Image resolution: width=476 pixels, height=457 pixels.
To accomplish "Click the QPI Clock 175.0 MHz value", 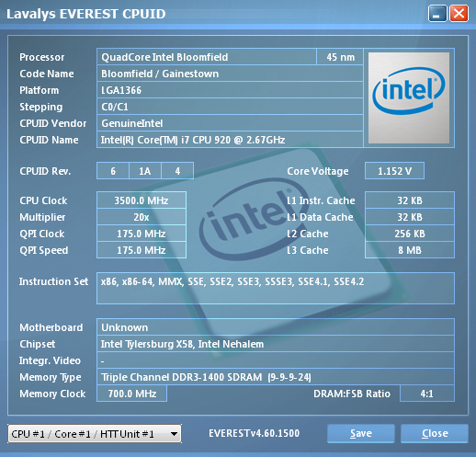I will (x=142, y=234).
